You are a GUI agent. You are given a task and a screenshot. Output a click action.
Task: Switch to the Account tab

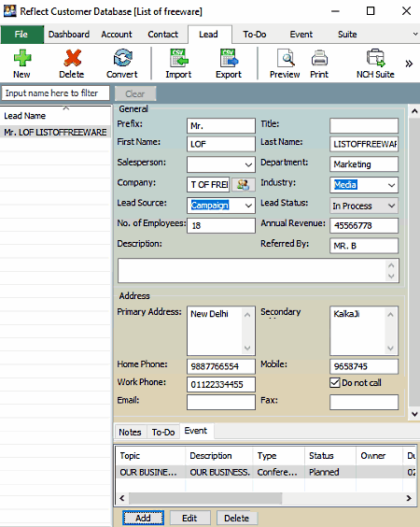[117, 35]
